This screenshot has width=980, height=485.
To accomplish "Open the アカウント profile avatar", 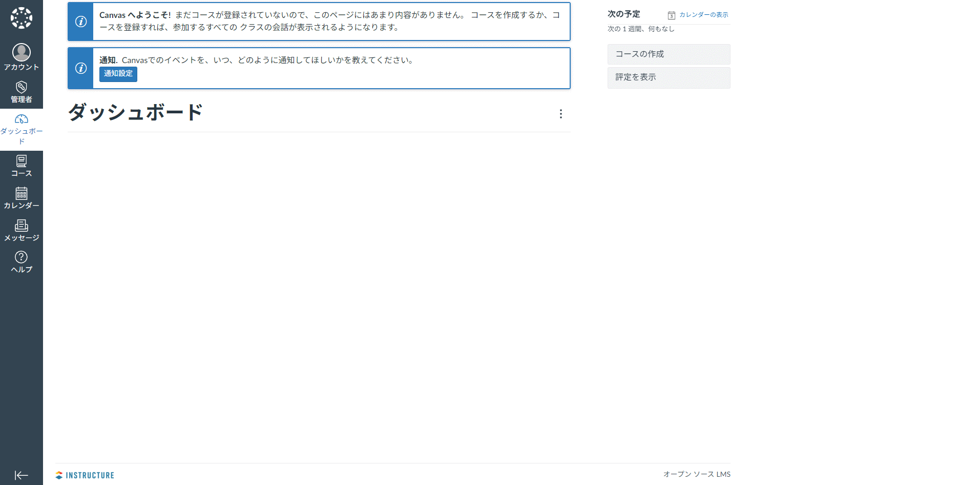I will (22, 52).
